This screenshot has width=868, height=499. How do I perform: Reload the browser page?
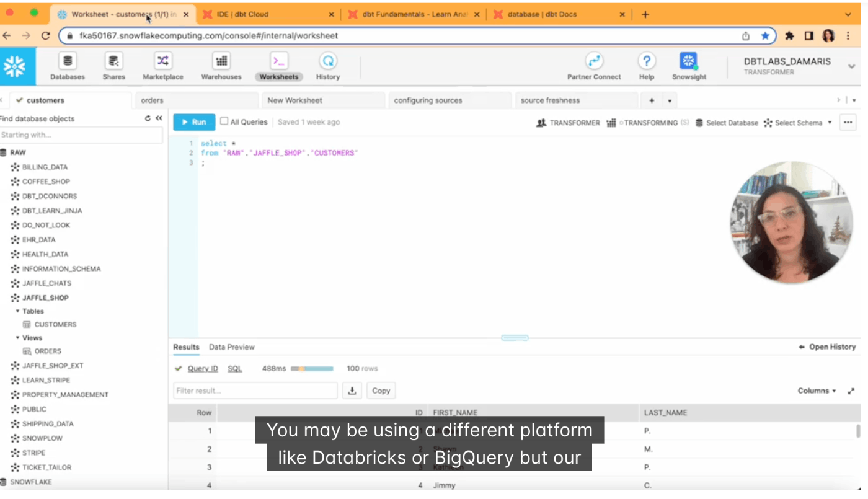45,36
